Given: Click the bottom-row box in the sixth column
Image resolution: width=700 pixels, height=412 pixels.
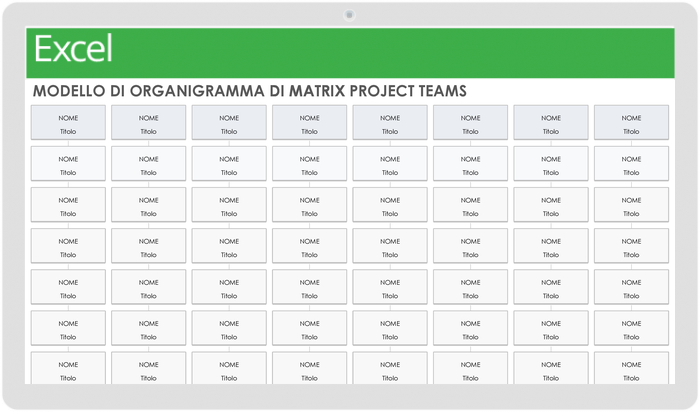Looking at the screenshot, I should pyautogui.click(x=470, y=368).
